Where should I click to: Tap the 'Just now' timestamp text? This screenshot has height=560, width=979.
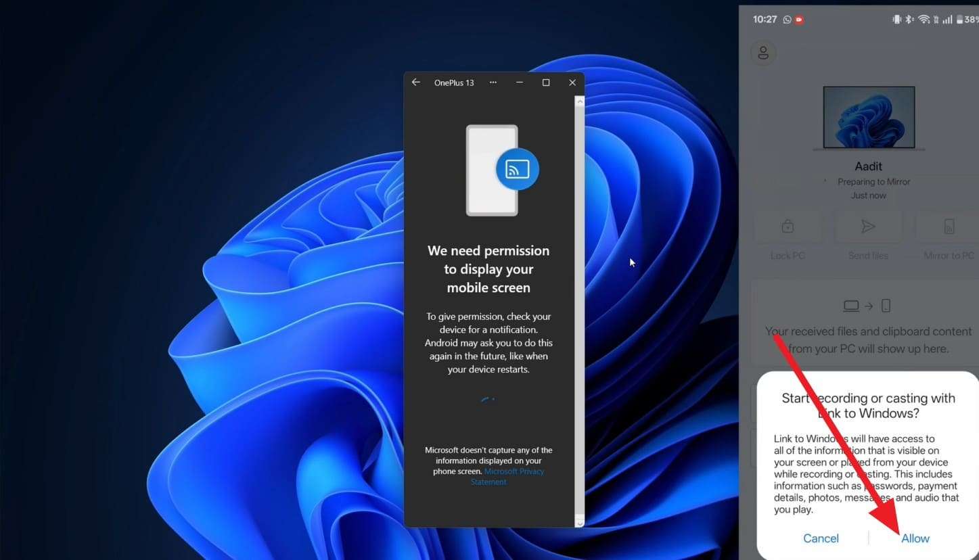point(869,195)
